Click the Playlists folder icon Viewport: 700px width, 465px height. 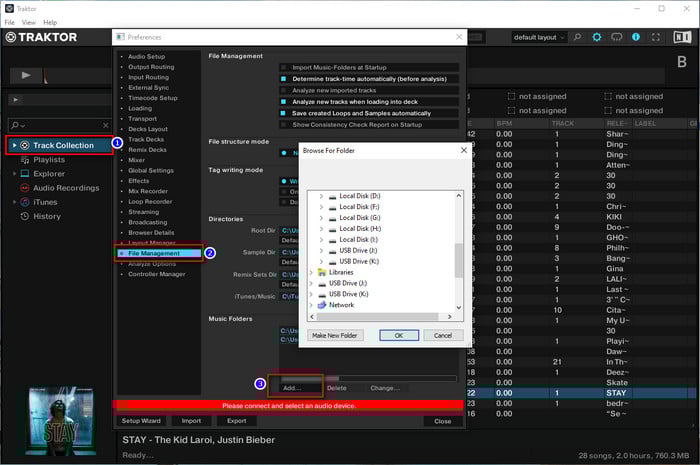tap(25, 160)
